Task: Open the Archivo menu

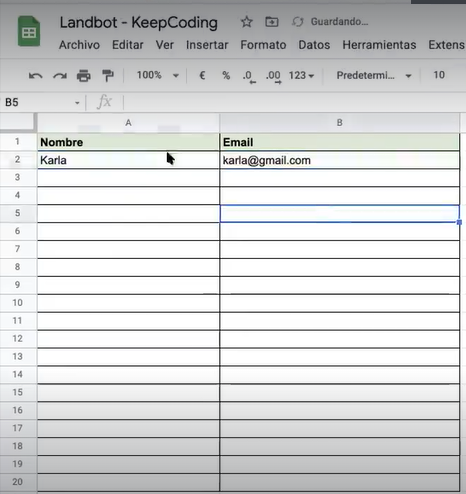Action: (x=79, y=45)
